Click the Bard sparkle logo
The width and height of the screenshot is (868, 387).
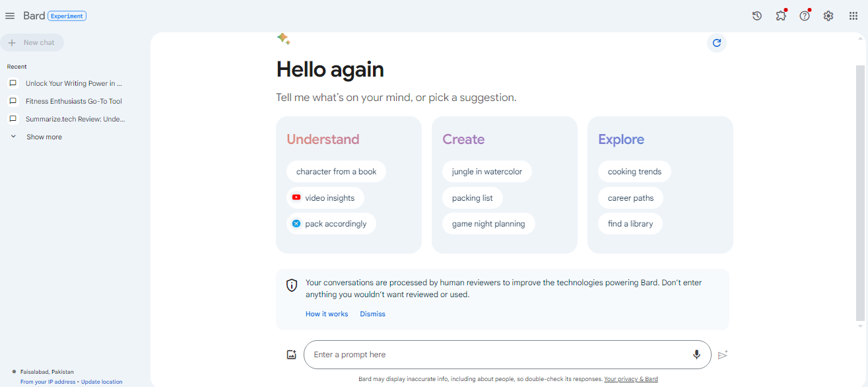pos(284,39)
